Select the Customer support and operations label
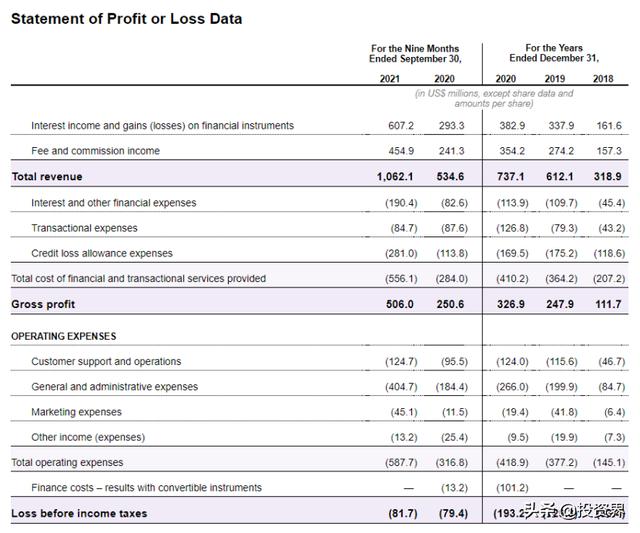 [106, 361]
